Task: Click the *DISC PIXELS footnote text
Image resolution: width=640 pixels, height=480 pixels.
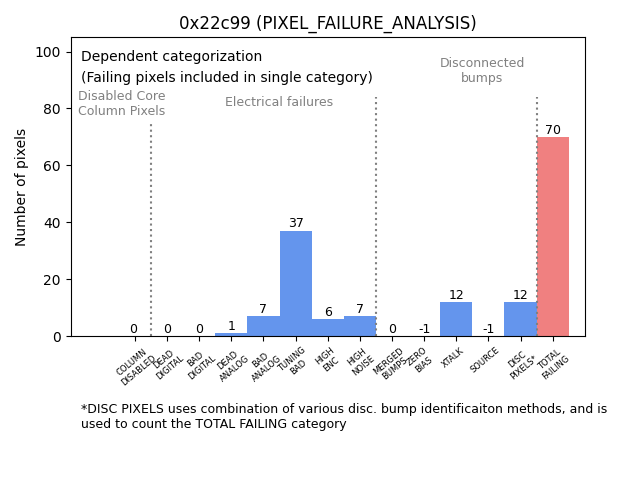Action: 344,416
